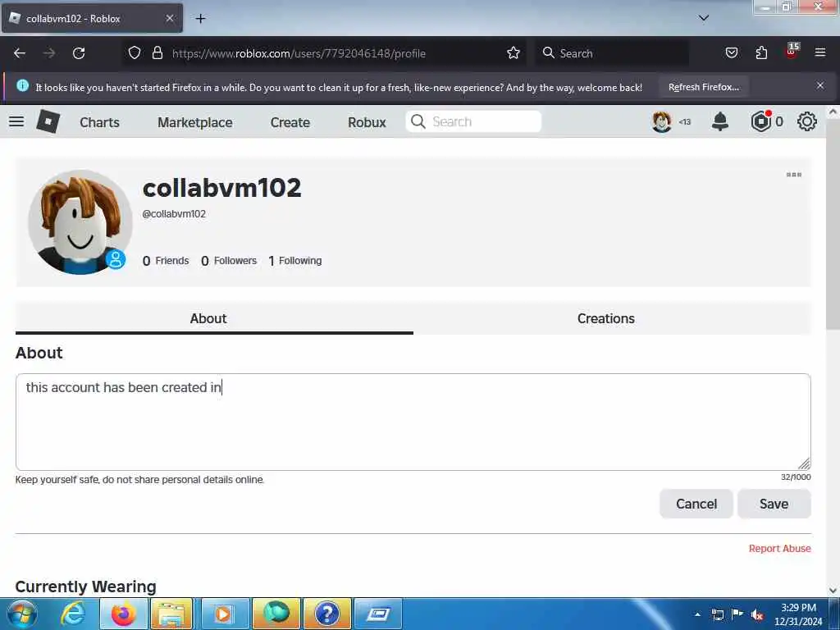
Task: Open the tracking protection shield icon
Action: click(x=135, y=53)
